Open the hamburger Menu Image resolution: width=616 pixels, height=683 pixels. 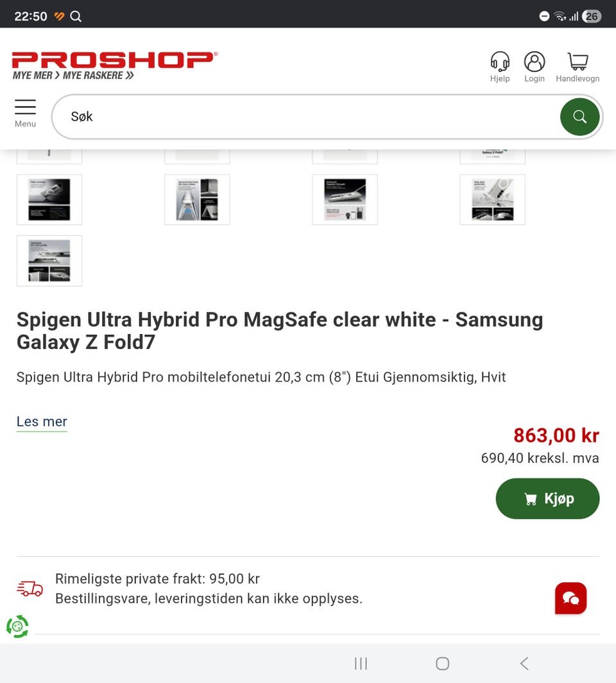click(25, 114)
